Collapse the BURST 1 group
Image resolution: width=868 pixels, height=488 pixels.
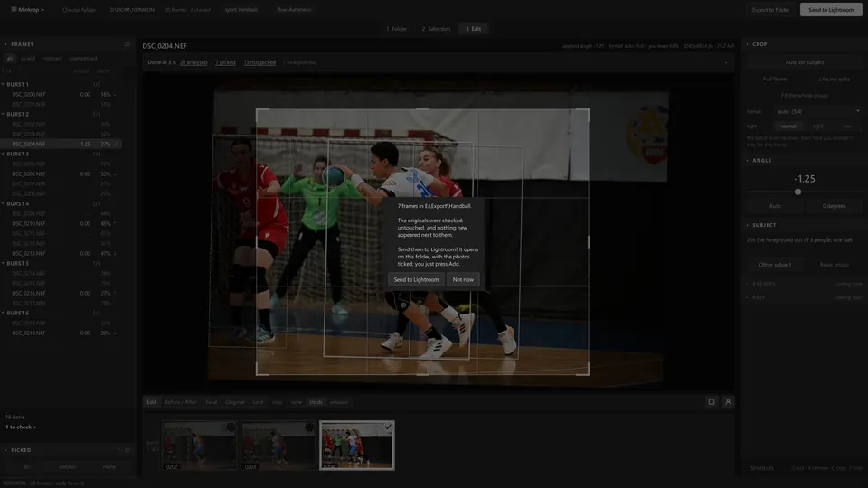click(4, 84)
